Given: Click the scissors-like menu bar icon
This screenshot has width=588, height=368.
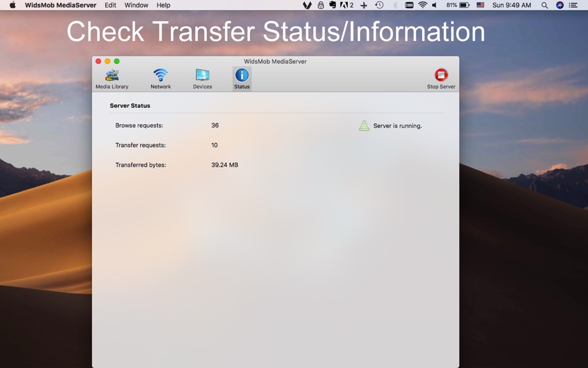Looking at the screenshot, I should (363, 5).
